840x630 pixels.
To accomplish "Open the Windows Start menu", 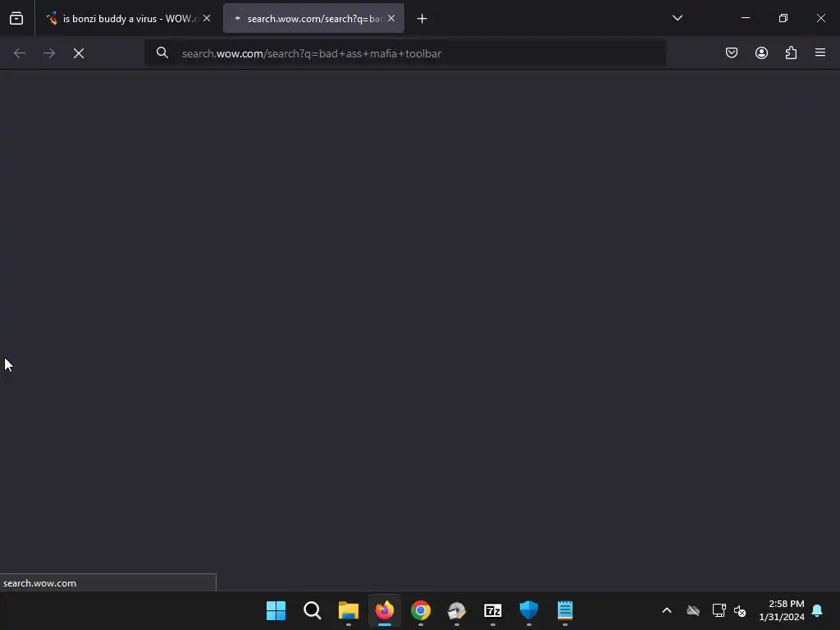I will (x=276, y=610).
